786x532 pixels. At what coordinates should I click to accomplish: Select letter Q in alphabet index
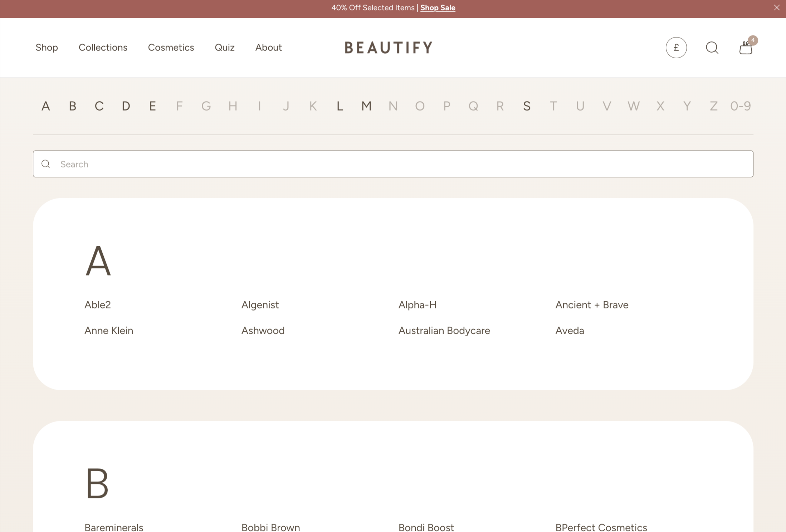point(473,106)
